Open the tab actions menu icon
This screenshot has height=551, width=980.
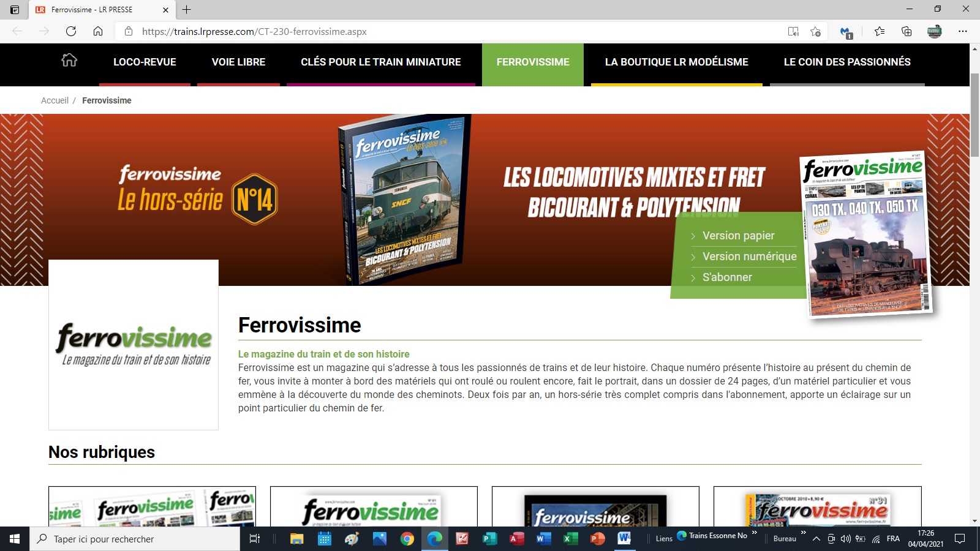(15, 10)
